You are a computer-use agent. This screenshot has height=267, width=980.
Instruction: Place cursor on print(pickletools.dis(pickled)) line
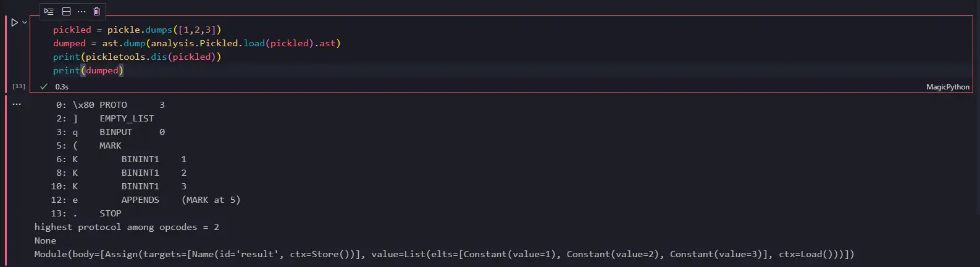click(137, 57)
